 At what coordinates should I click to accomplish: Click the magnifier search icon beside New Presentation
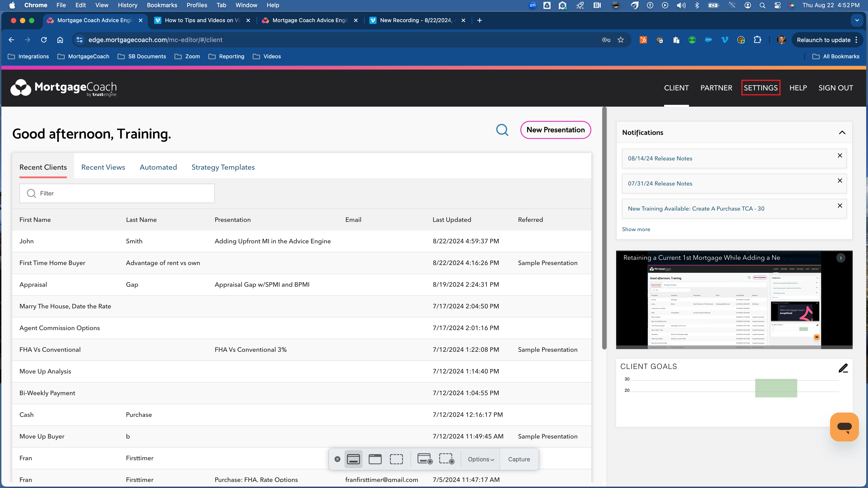click(502, 130)
